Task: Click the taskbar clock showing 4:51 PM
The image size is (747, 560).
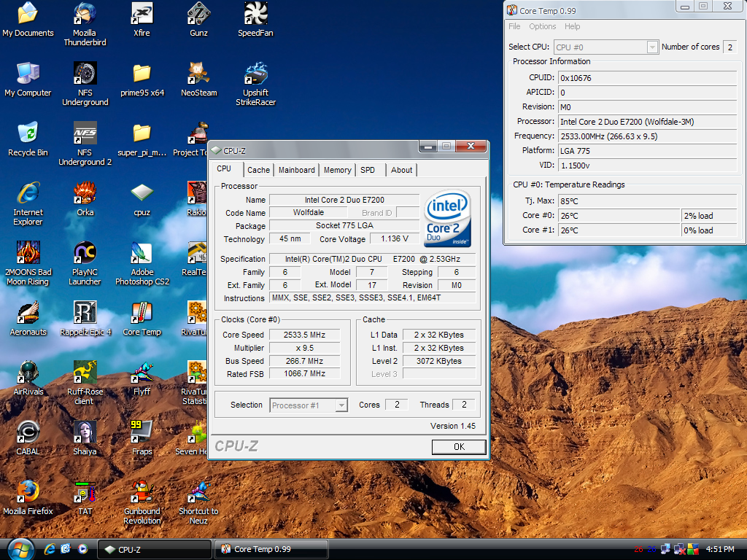Action: click(720, 549)
